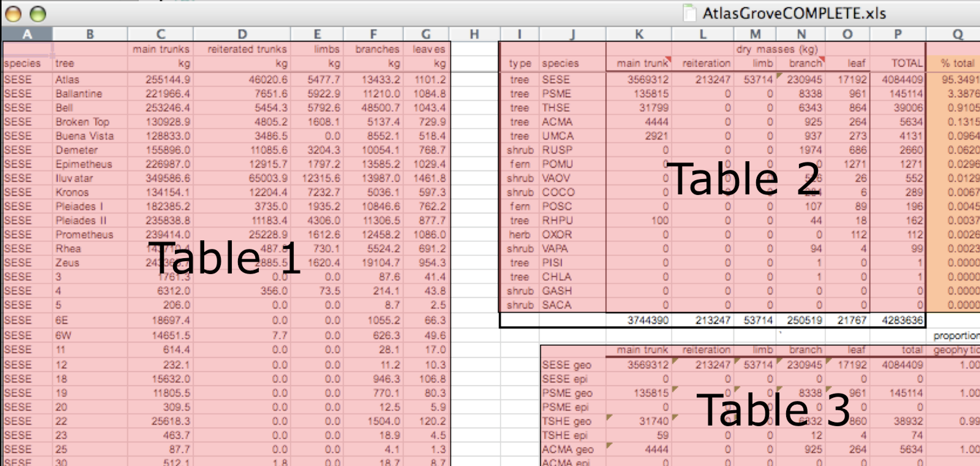Select the Iluvatar tree cell
Image resolution: width=980 pixels, height=466 pixels.
[x=74, y=178]
